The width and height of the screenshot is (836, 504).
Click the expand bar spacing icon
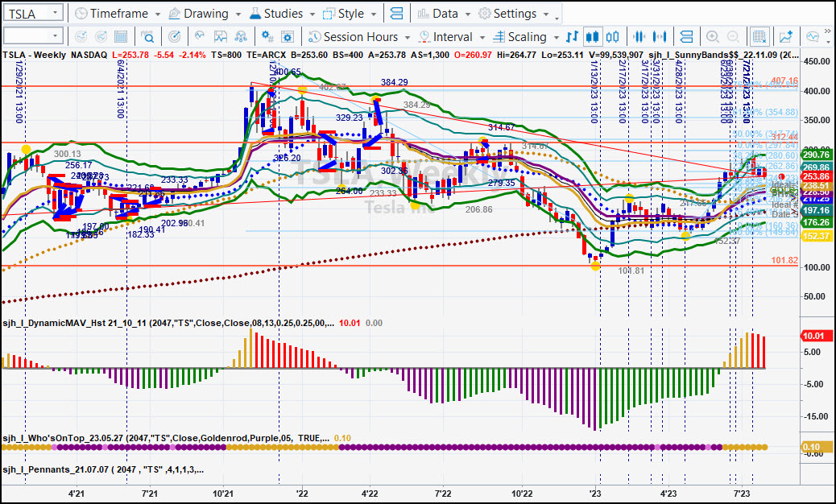(x=660, y=37)
